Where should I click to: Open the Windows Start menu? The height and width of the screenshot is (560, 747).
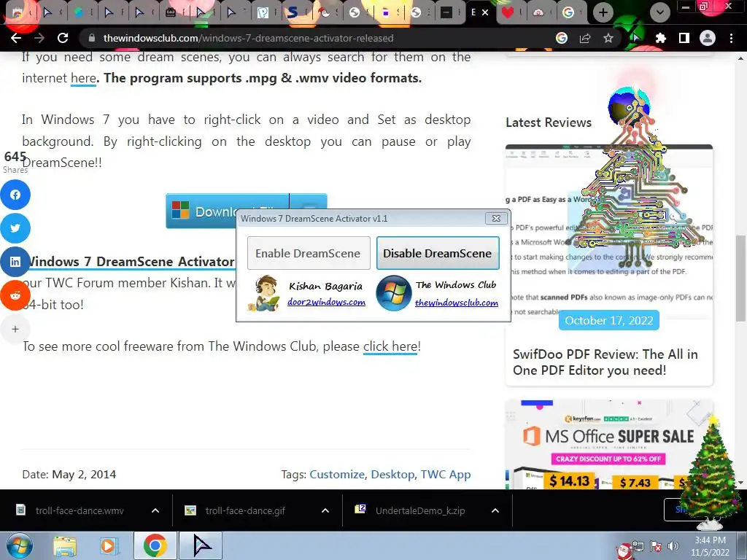[x=18, y=545]
